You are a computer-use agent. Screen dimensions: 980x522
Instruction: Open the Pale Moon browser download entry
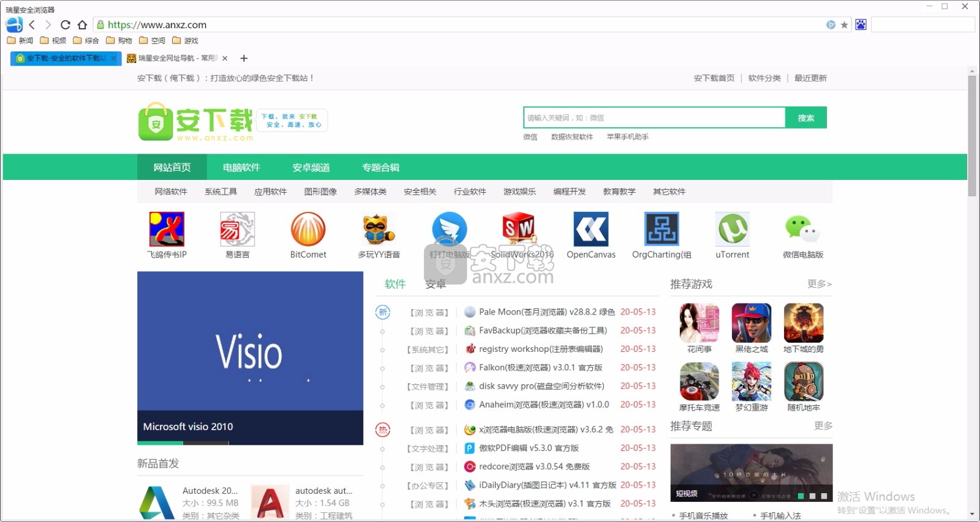(547, 311)
